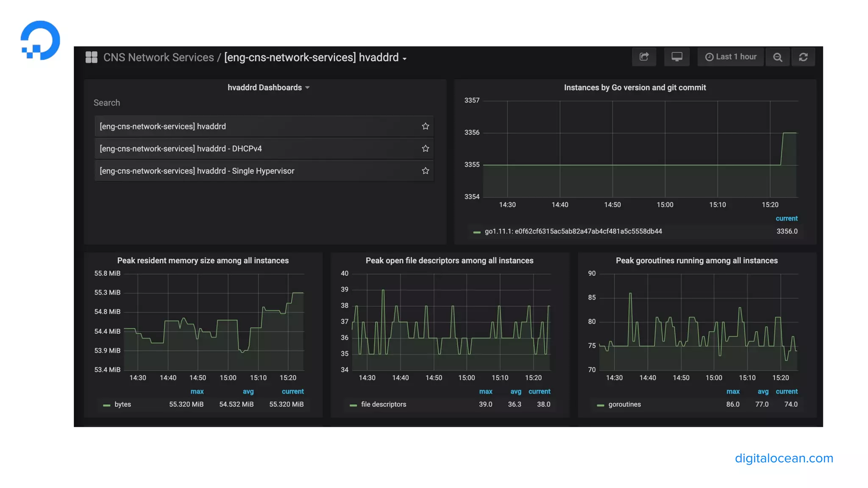This screenshot has width=868, height=488.
Task: Click the DigitalOcean logo
Action: pos(40,40)
